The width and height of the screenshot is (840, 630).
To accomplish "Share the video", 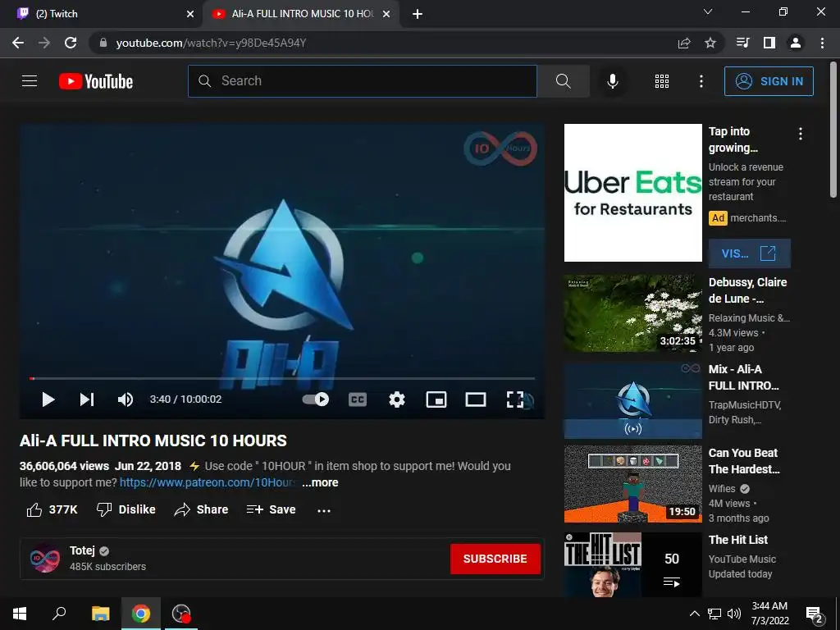I will coord(202,509).
